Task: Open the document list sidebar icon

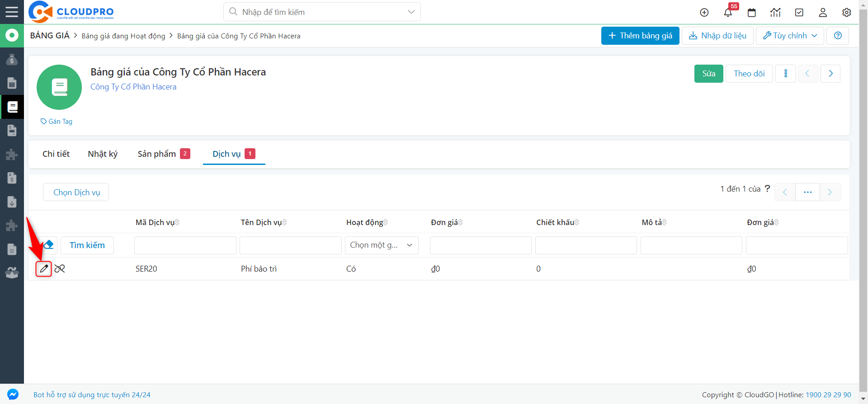Action: click(12, 131)
